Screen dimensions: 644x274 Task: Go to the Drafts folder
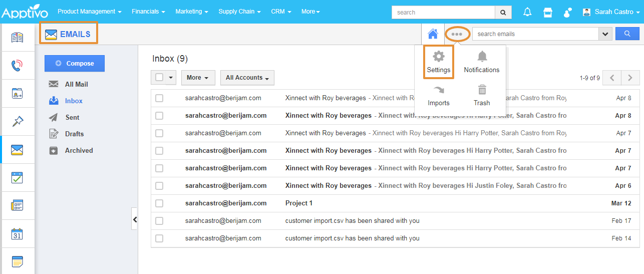(74, 134)
